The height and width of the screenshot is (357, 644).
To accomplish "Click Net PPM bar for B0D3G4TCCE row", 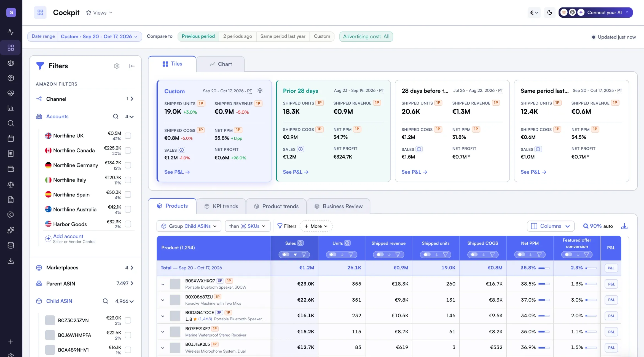I will pyautogui.click(x=544, y=316).
